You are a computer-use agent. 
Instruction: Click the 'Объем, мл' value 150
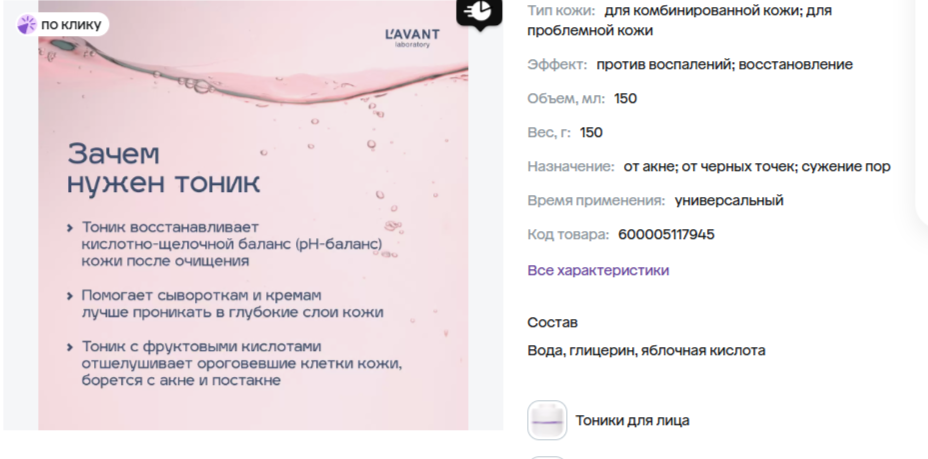[x=626, y=98]
